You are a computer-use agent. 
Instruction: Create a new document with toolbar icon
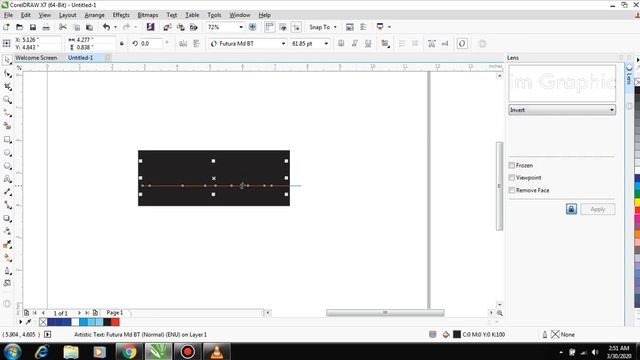click(6, 27)
